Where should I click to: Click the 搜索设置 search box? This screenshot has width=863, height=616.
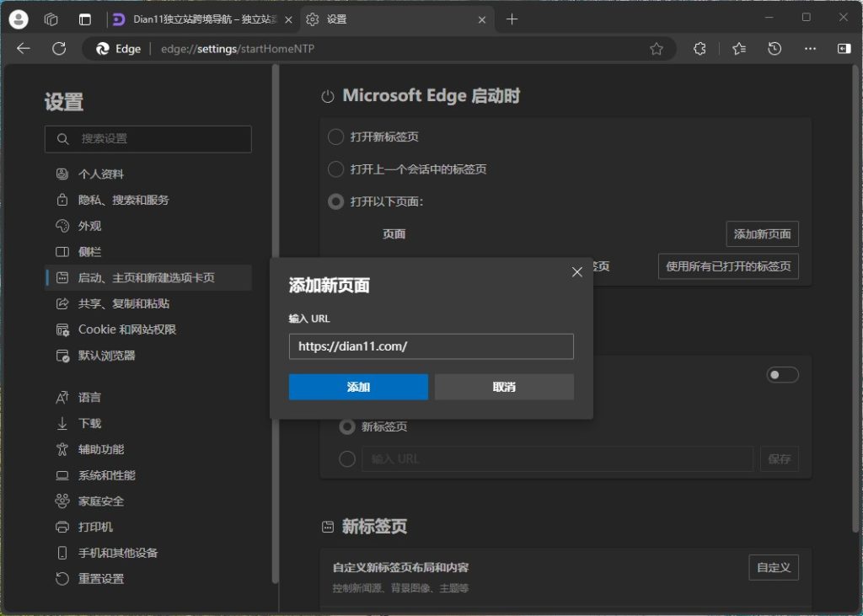tap(148, 139)
